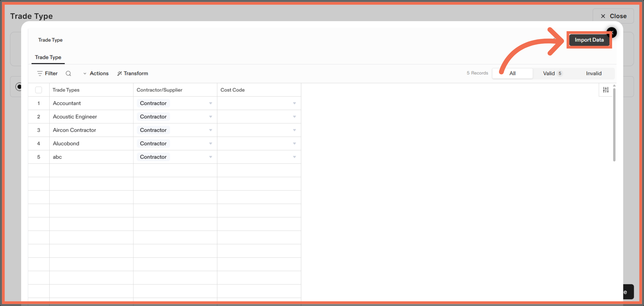Open the Contractor dropdown for the Accountant row
This screenshot has width=644, height=306.
(x=211, y=103)
